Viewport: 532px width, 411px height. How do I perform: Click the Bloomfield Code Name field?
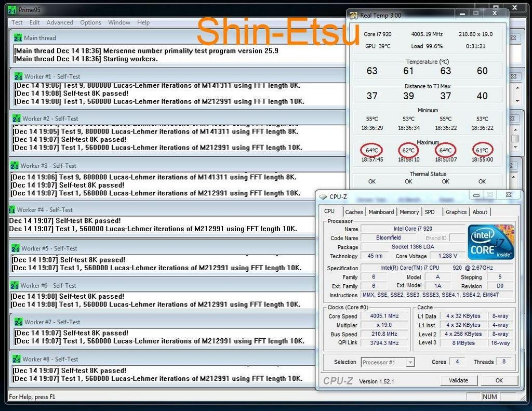[389, 237]
